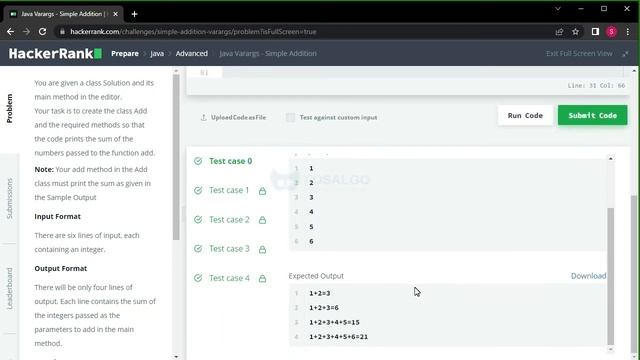The image size is (640, 360).
Task: Open a new browser tab
Action: click(134, 14)
